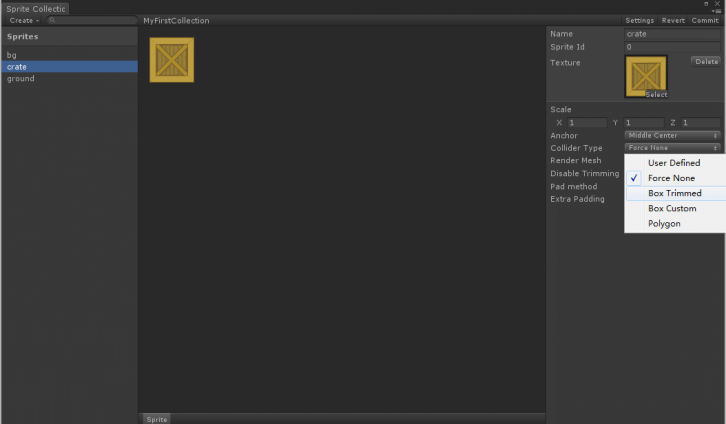The image size is (726, 424).
Task: Choose Box Custom collider option
Action: [x=676, y=209]
